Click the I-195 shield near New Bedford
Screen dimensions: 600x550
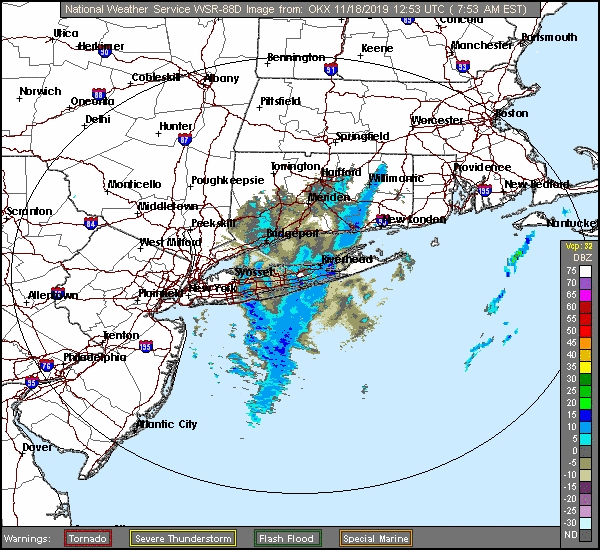485,189
